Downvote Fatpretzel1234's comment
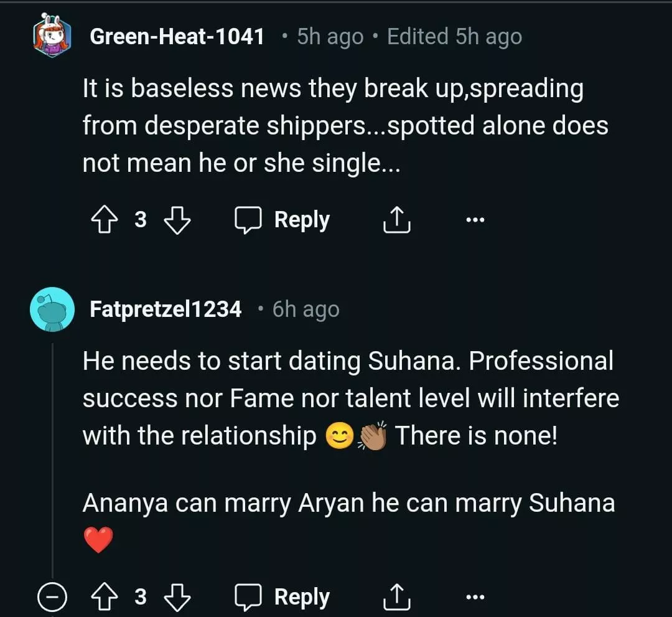672x617 pixels. (x=177, y=598)
